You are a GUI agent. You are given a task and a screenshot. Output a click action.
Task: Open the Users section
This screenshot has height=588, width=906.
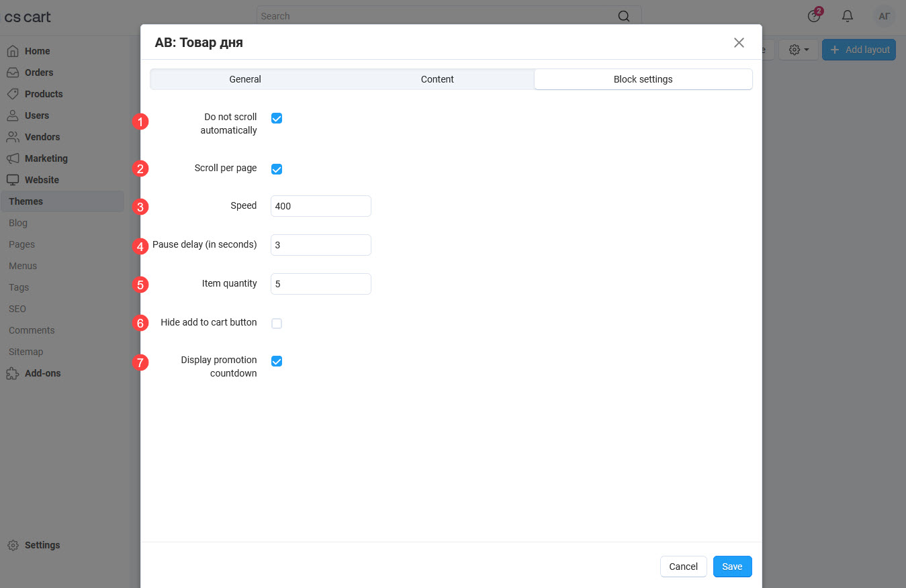[x=36, y=115]
